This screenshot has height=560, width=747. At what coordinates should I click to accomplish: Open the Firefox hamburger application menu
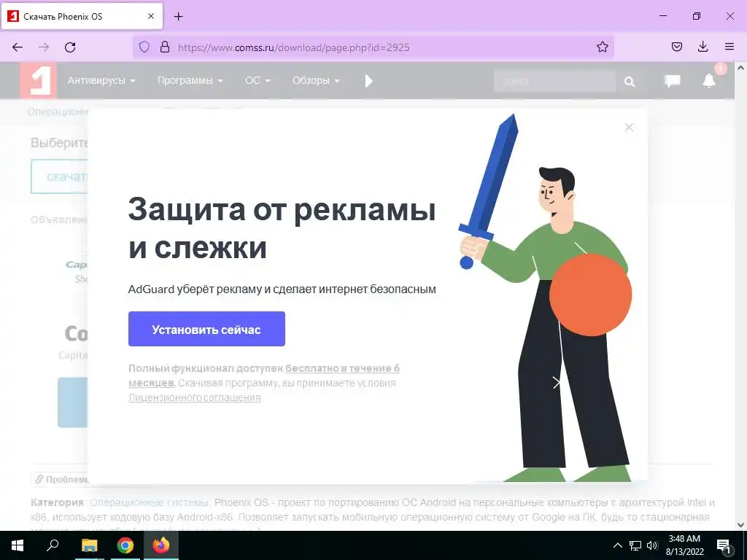[729, 47]
